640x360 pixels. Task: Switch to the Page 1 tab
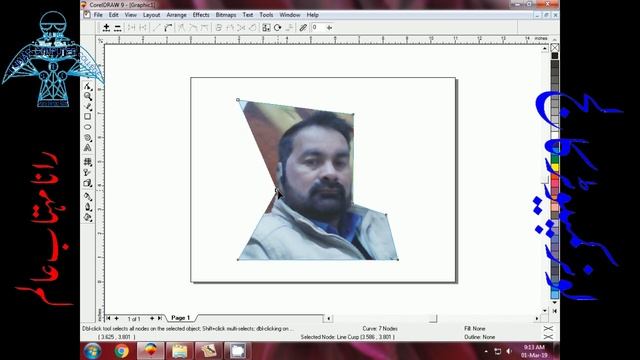(180, 318)
